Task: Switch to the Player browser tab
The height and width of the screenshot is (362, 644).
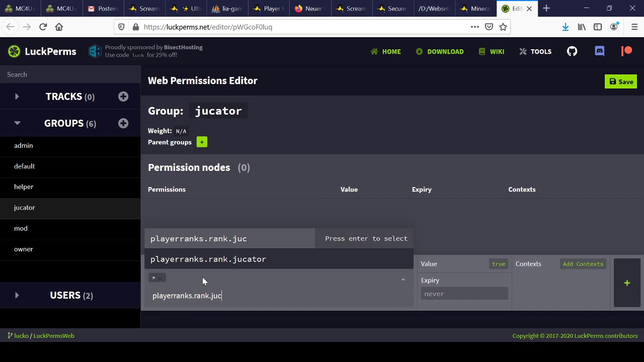Action: click(x=269, y=9)
